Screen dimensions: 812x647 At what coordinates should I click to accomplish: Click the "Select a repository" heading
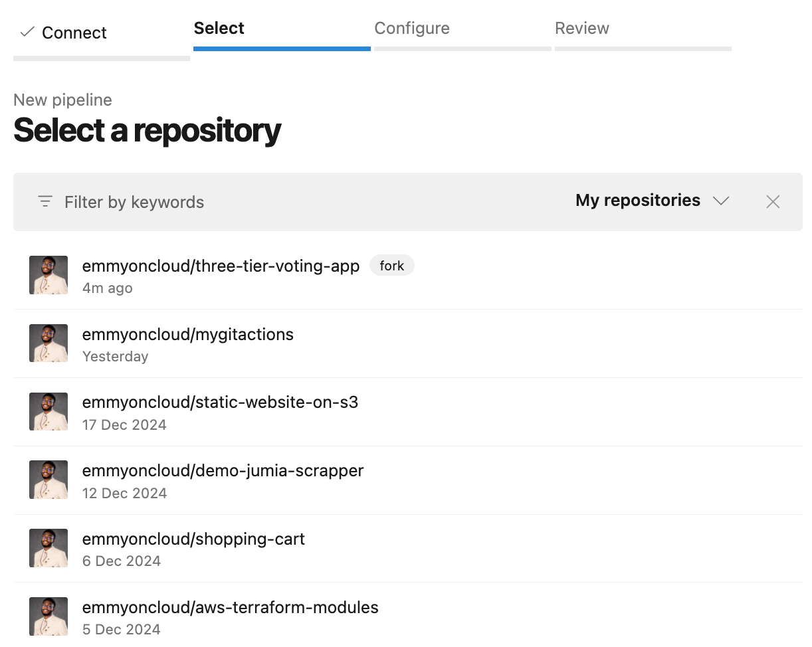[x=148, y=130]
